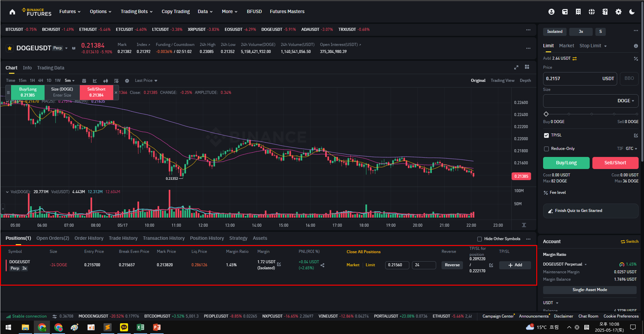
Task: Expand the 5m interval dropdown
Action: point(70,80)
